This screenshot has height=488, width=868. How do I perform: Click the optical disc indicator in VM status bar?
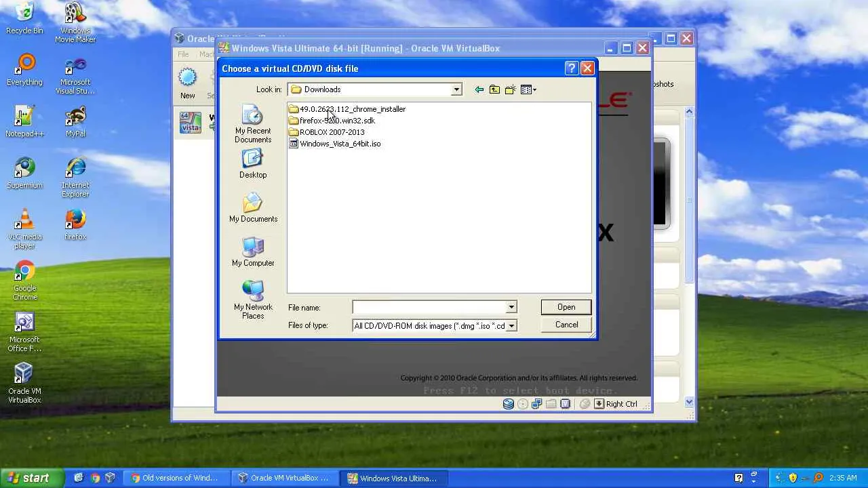[523, 404]
